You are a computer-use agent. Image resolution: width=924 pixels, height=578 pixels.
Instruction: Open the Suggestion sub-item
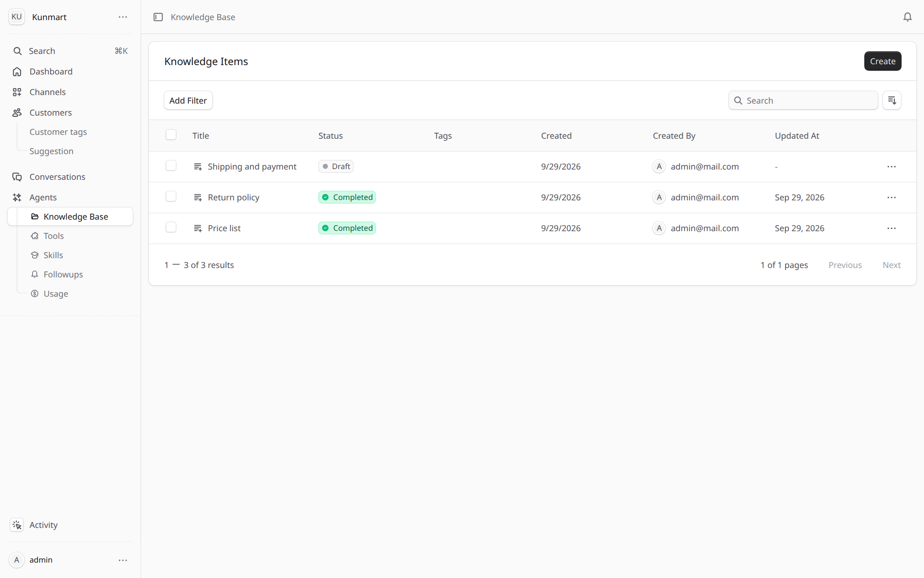(x=51, y=151)
